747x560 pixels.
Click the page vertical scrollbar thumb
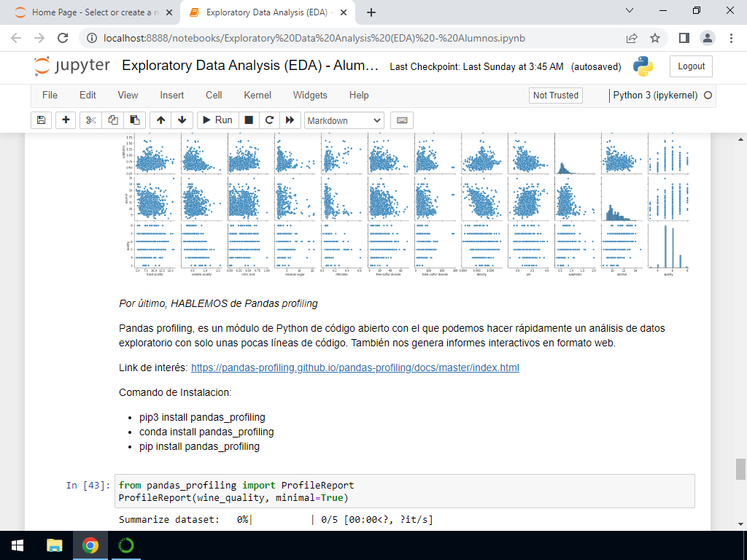pos(740,469)
